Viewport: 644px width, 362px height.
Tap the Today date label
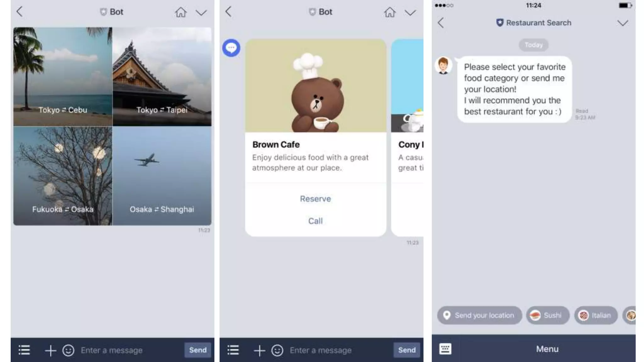click(x=534, y=45)
